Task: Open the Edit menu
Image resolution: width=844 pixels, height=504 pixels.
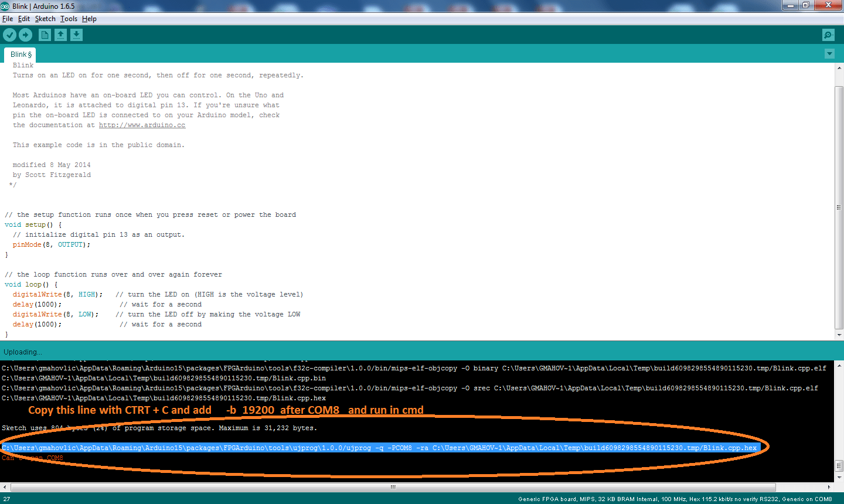Action: pos(24,19)
